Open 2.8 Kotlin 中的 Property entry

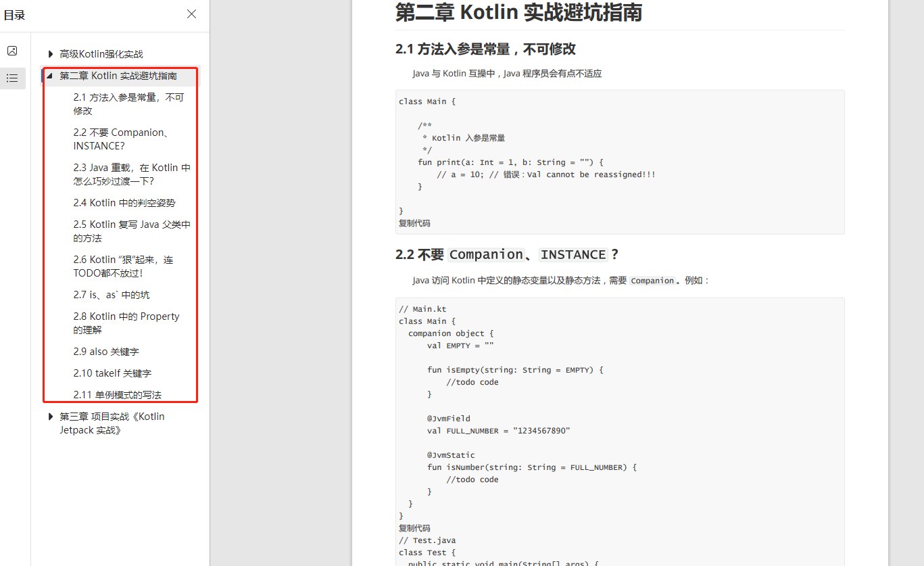pos(126,323)
